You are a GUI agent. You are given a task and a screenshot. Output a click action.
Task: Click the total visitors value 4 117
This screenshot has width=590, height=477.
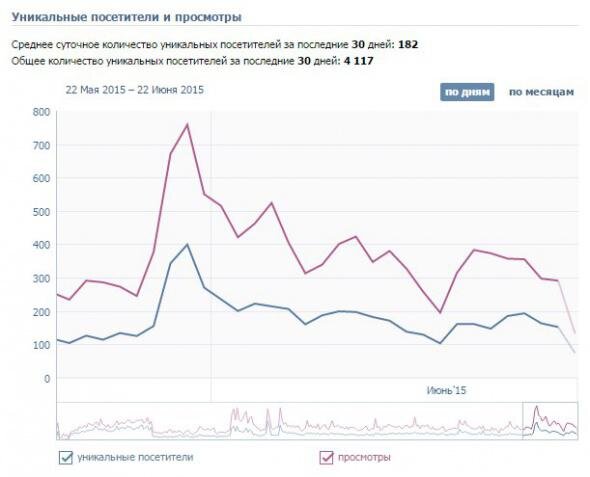click(x=359, y=61)
